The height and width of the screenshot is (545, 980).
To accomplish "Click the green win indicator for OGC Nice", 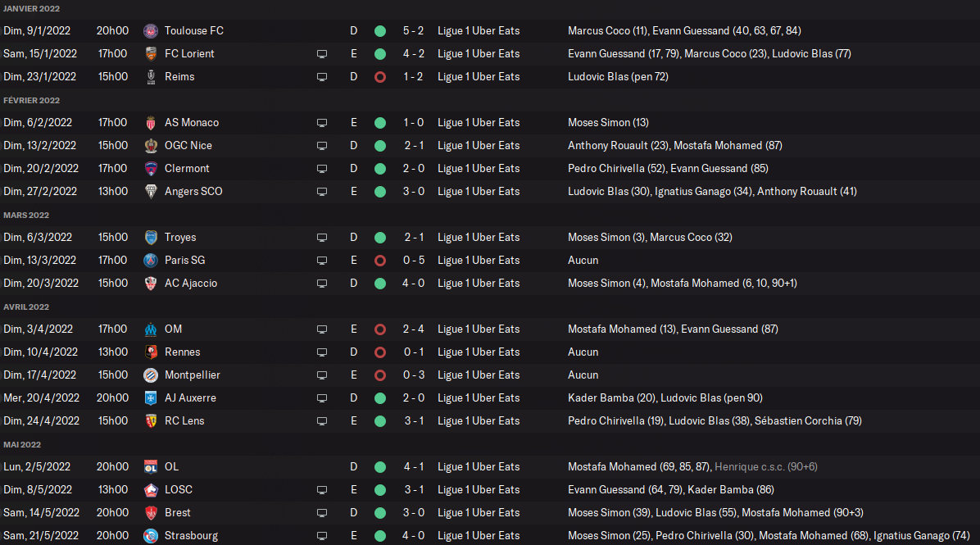I will [379, 145].
